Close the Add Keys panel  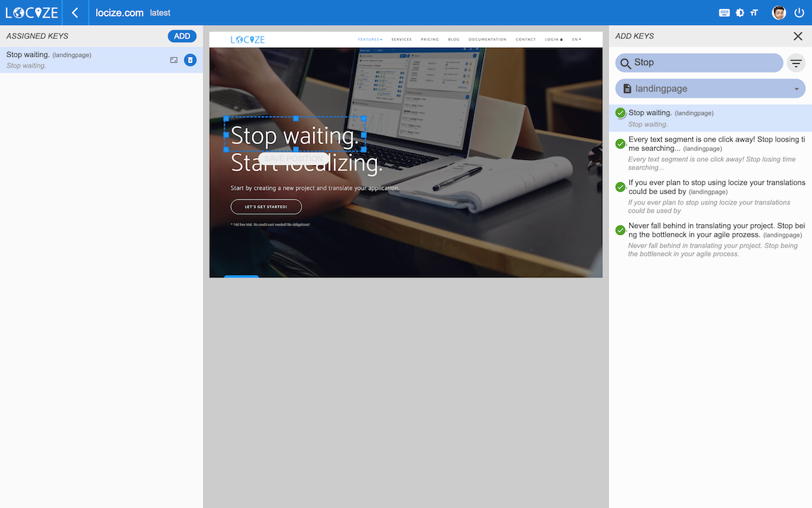[798, 37]
